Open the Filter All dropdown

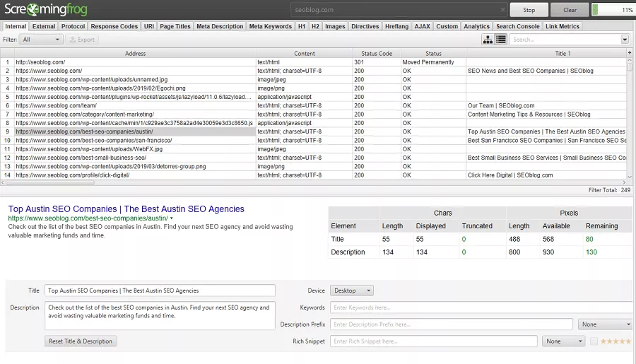click(x=41, y=40)
